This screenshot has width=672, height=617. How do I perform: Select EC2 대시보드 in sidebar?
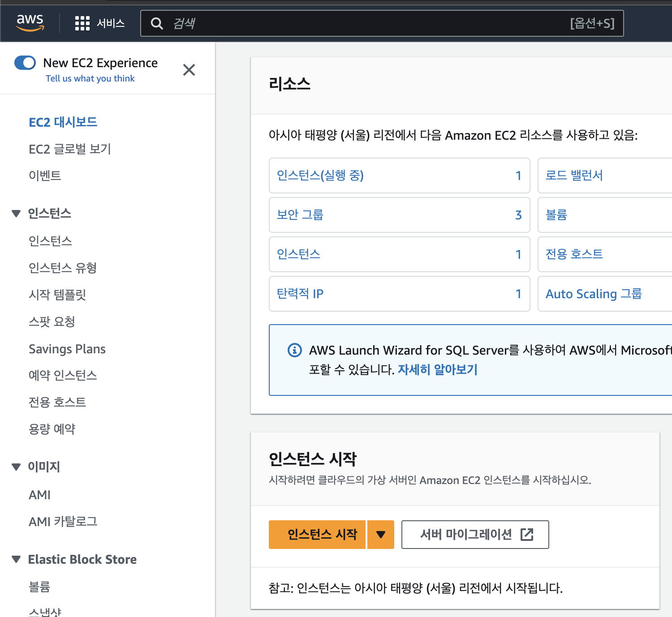(63, 122)
